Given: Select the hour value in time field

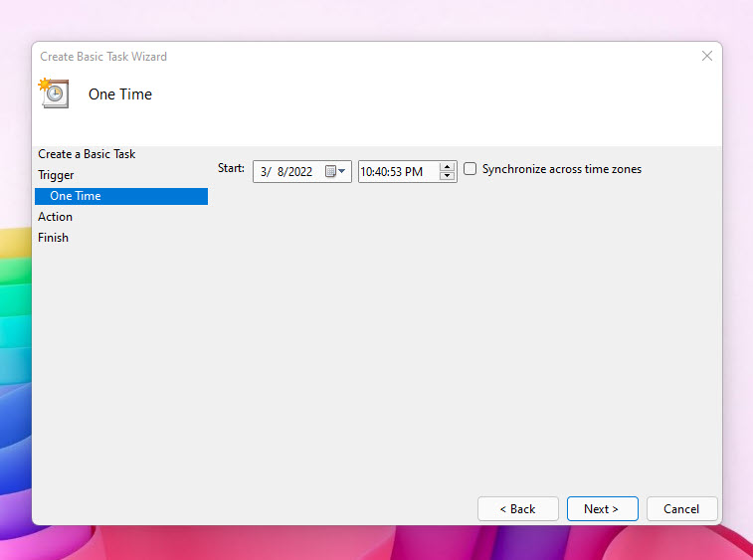Looking at the screenshot, I should tap(367, 172).
